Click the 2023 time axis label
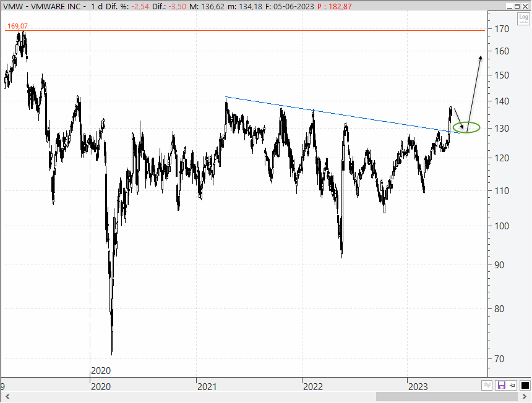This screenshot has height=403, width=532. [418, 387]
